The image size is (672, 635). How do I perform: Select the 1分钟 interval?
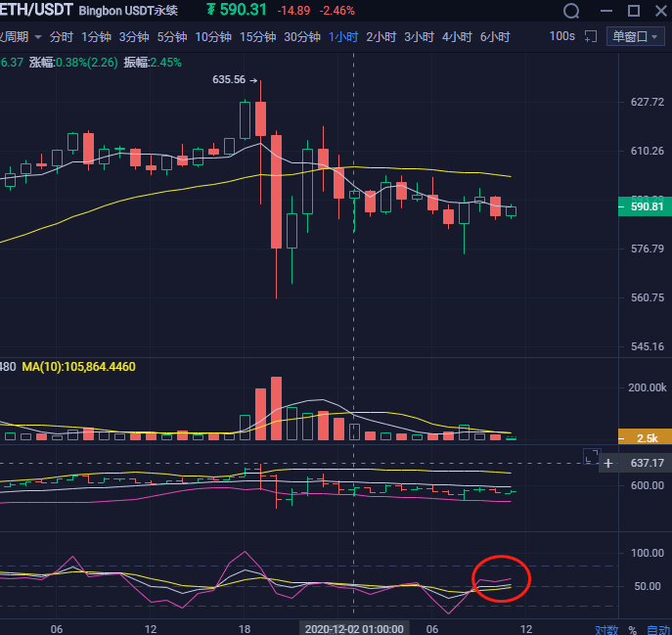pyautogui.click(x=96, y=37)
